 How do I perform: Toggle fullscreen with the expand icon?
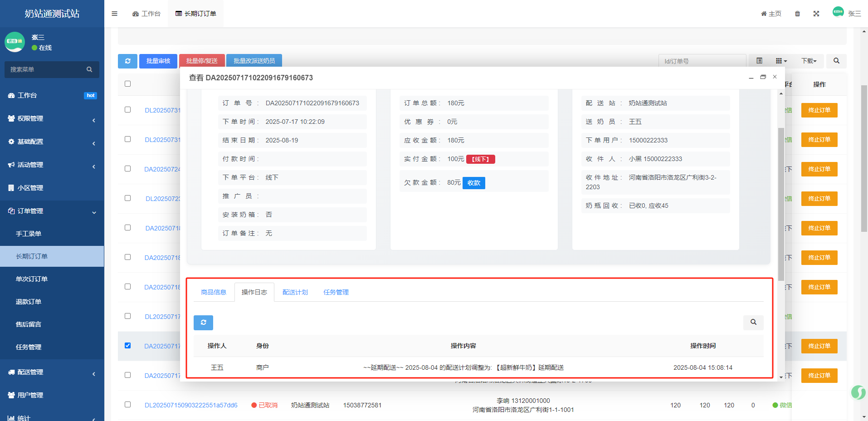click(816, 14)
